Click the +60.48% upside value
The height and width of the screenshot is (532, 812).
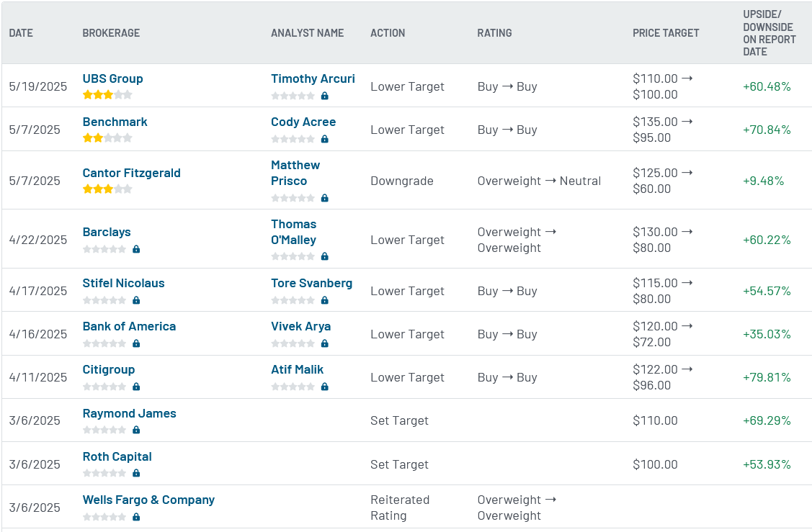click(x=767, y=86)
